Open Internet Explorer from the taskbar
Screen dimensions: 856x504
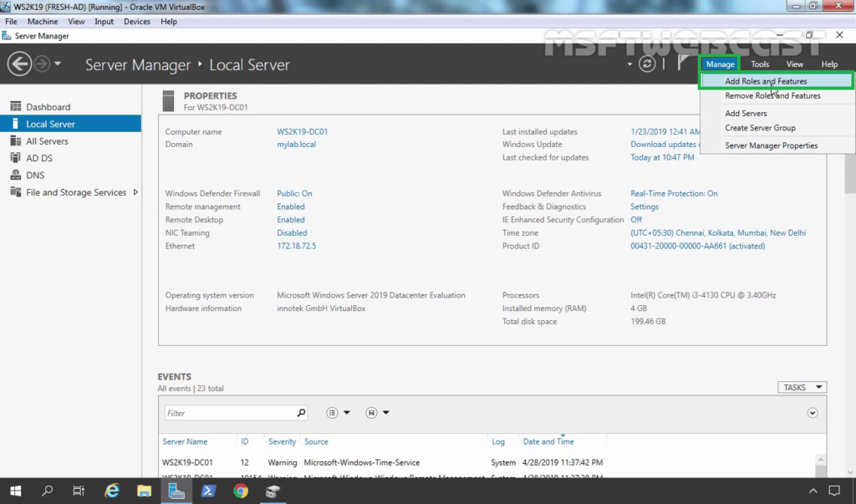tap(112, 491)
